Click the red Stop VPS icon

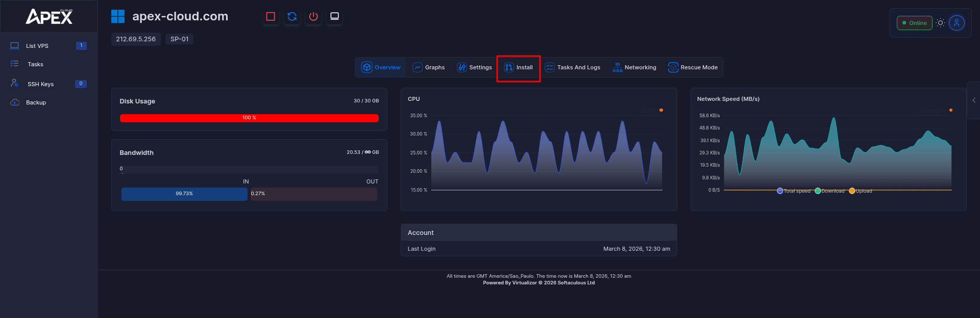[271, 17]
